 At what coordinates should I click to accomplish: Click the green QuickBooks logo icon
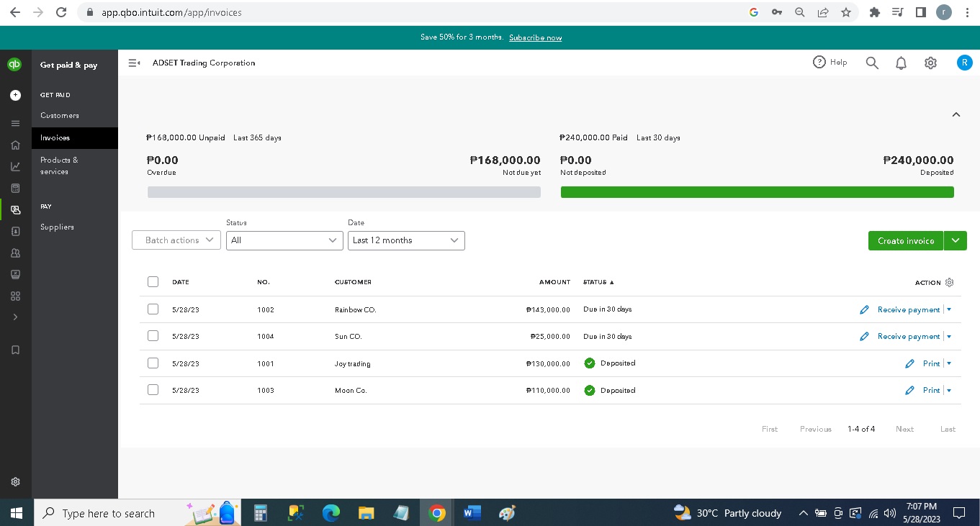pos(15,64)
